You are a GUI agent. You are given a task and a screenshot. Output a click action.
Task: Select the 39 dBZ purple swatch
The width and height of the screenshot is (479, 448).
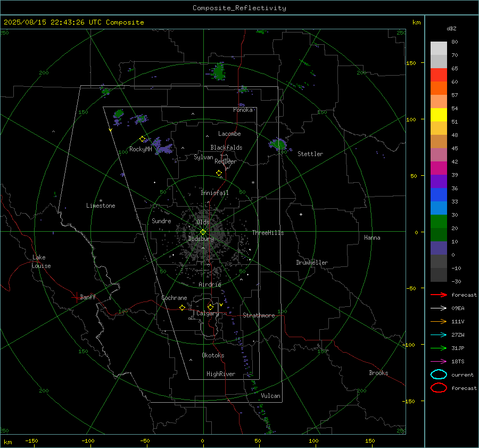pos(439,181)
